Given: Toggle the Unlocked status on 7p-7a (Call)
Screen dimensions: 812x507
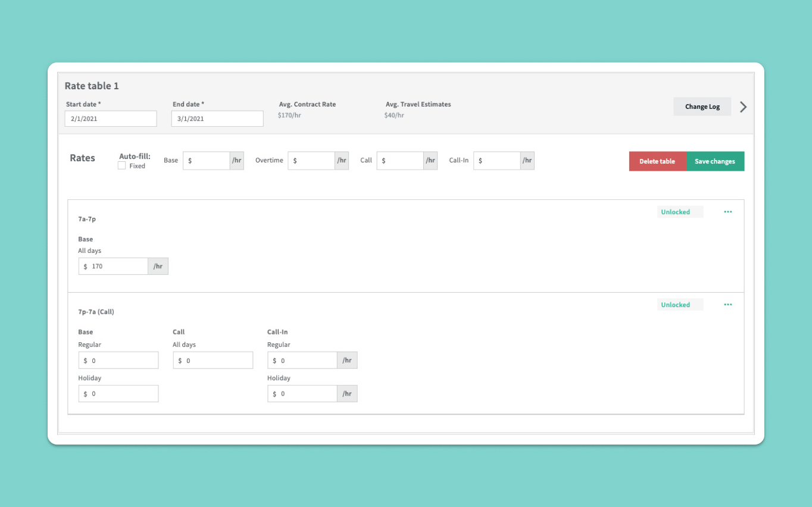Looking at the screenshot, I should click(680, 305).
